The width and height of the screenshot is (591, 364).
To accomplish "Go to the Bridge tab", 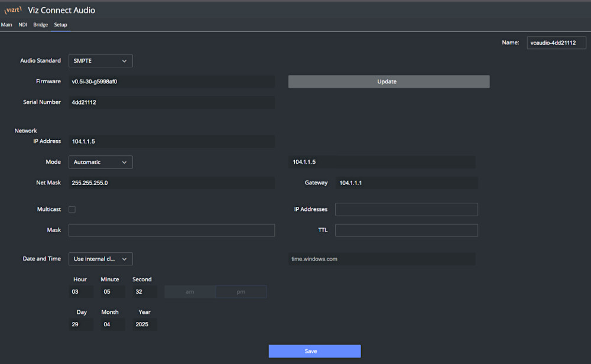I will coord(40,24).
